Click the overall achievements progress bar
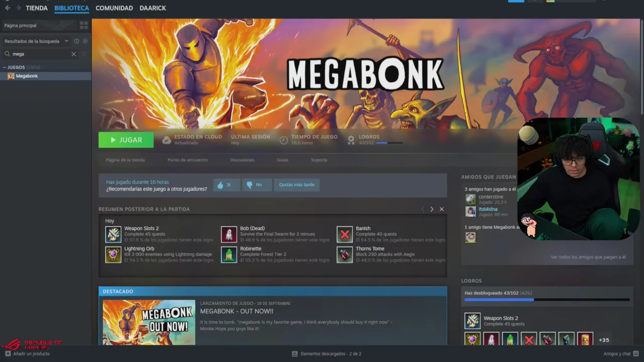The height and width of the screenshot is (362, 644). 547,300
